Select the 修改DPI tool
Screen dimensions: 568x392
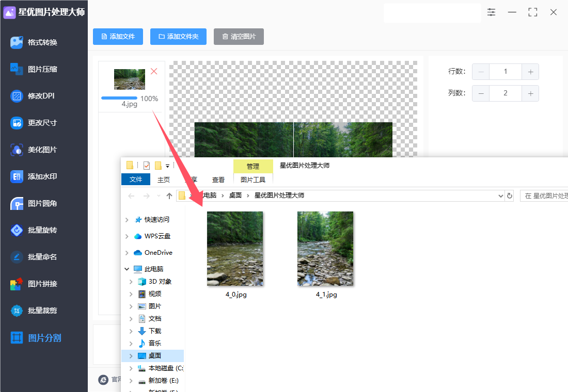click(33, 96)
